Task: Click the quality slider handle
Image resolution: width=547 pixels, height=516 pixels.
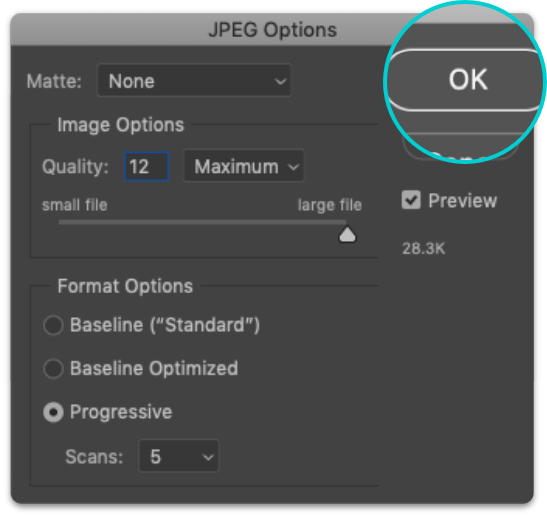Action: 347,234
